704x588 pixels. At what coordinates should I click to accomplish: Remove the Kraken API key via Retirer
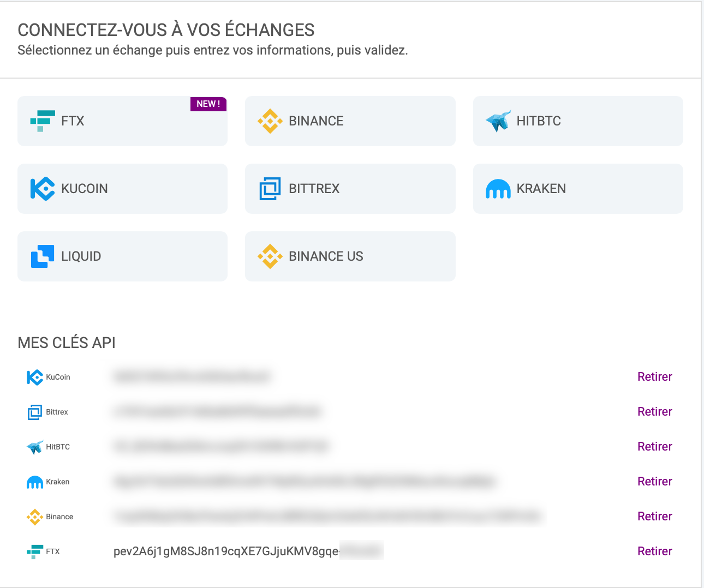pyautogui.click(x=655, y=482)
